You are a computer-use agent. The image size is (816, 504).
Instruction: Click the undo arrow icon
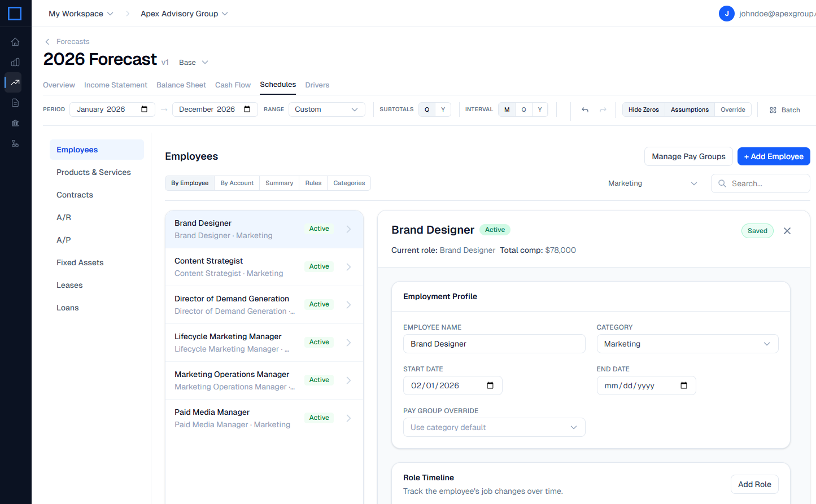click(585, 110)
